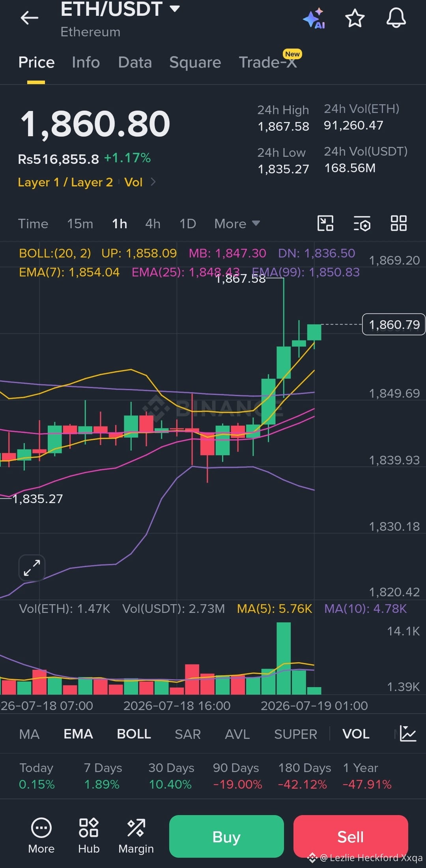Tap the 7 Days 1.89% performance
The height and width of the screenshot is (868, 426).
103,776
